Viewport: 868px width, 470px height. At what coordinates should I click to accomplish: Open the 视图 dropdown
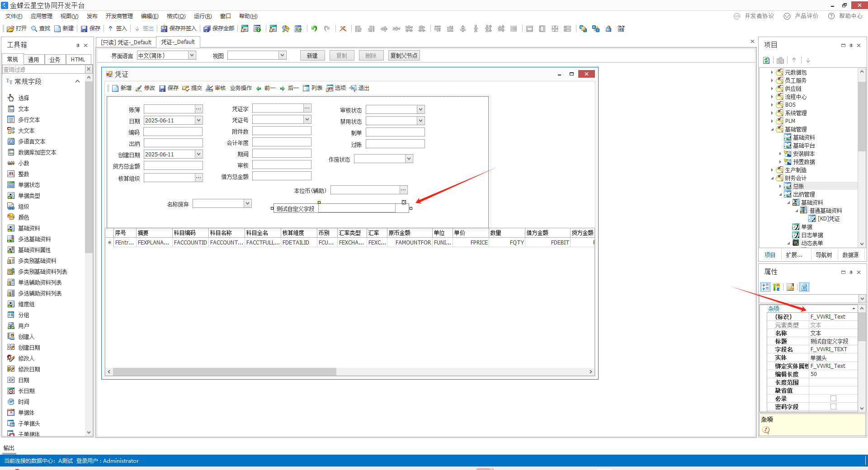(283, 55)
